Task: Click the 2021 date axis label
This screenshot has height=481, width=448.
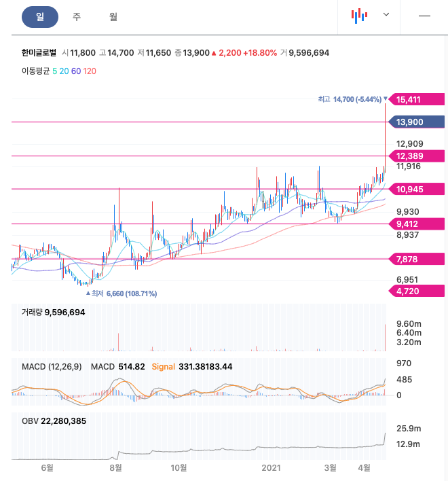Action: click(272, 468)
